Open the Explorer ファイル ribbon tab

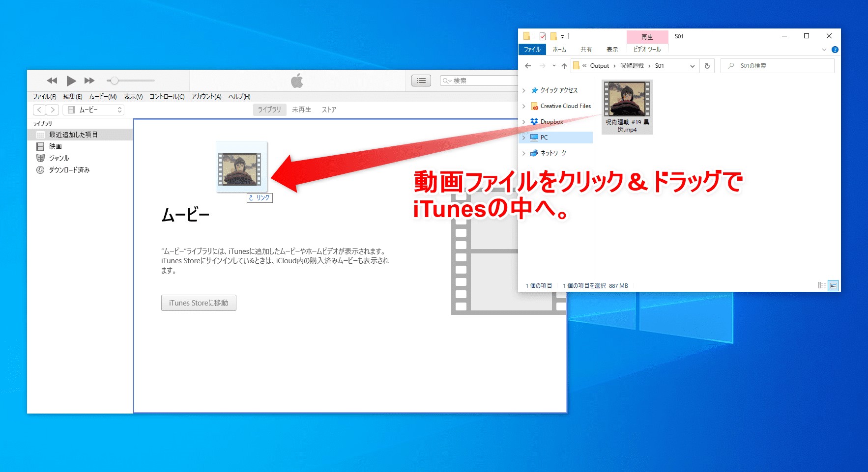[x=532, y=50]
